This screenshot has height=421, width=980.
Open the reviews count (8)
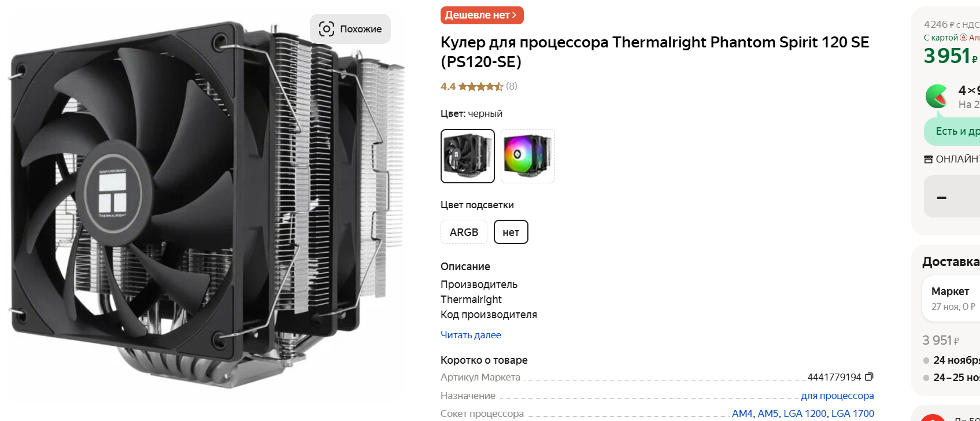point(512,86)
